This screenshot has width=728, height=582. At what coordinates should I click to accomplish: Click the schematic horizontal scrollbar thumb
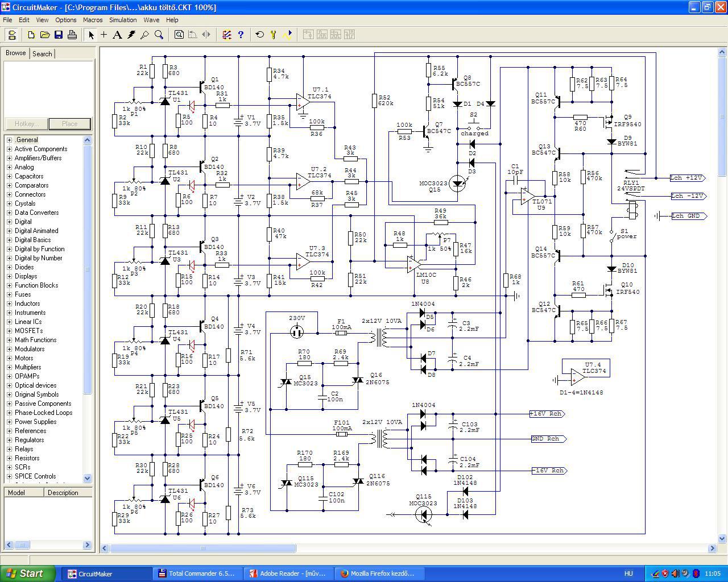click(203, 548)
